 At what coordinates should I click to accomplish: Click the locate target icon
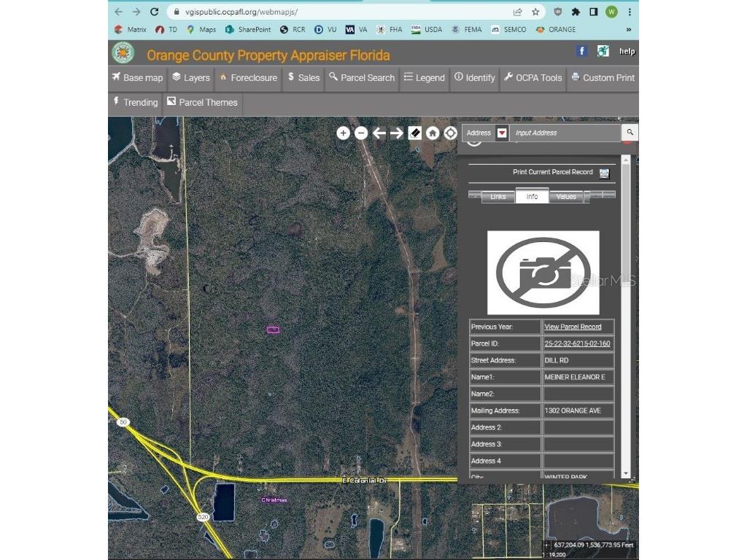[450, 133]
